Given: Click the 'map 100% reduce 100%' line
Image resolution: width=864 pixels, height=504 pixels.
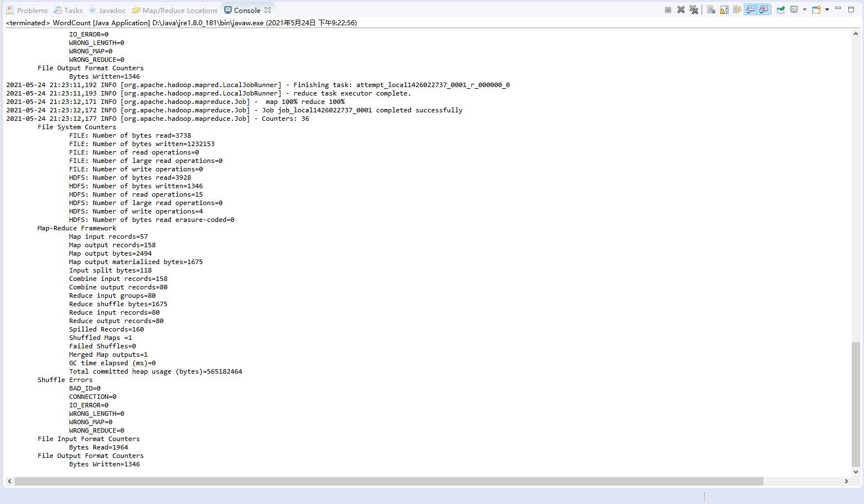Looking at the screenshot, I should pos(175,102).
